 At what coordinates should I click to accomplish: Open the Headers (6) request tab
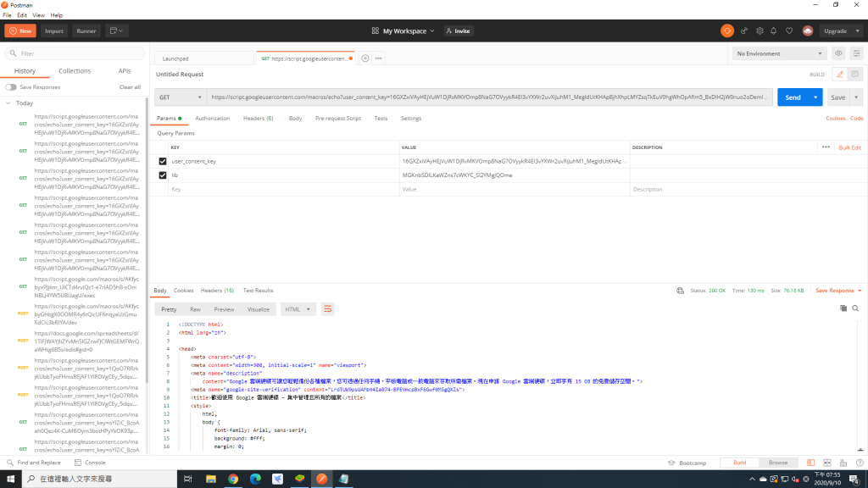pyautogui.click(x=258, y=119)
